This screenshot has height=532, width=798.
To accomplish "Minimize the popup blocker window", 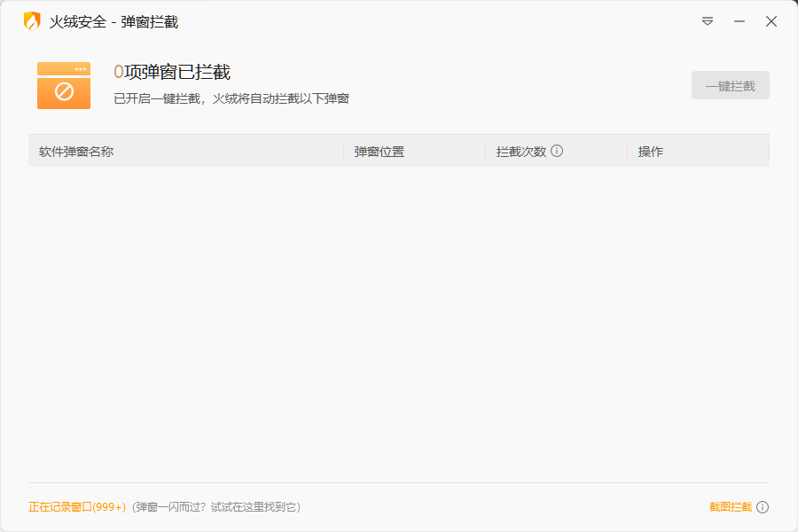I will 739,21.
